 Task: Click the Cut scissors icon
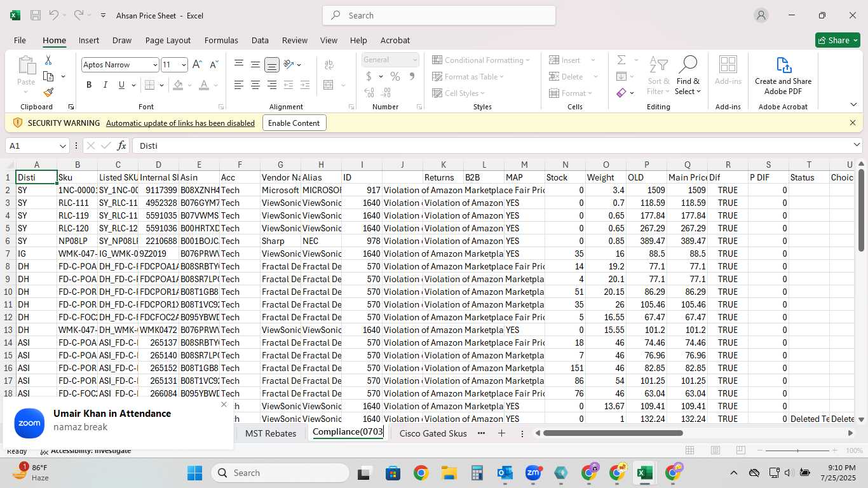tap(48, 60)
